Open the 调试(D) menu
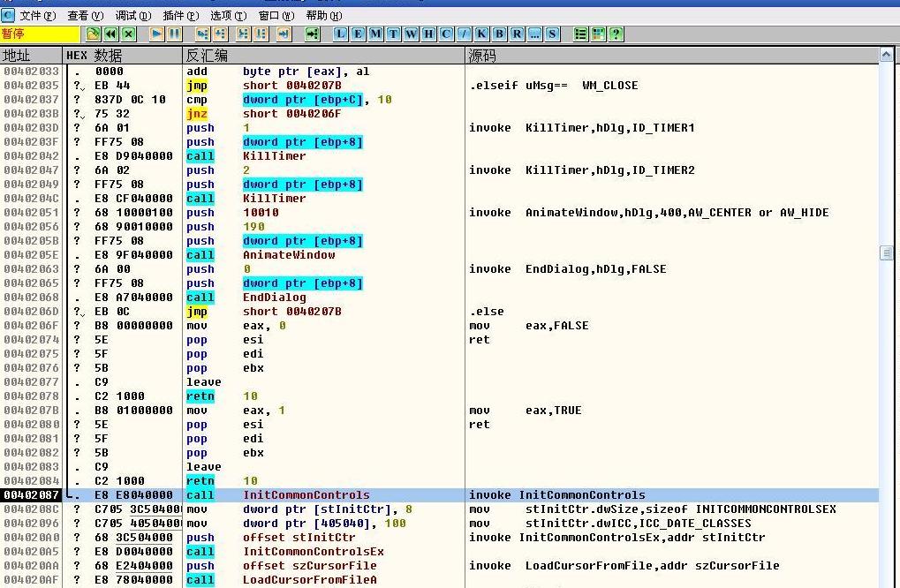The height and width of the screenshot is (588, 900). (133, 16)
